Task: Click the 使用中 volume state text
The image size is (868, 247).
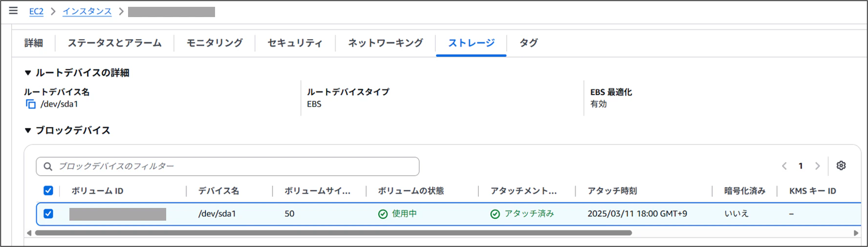Action: click(404, 214)
